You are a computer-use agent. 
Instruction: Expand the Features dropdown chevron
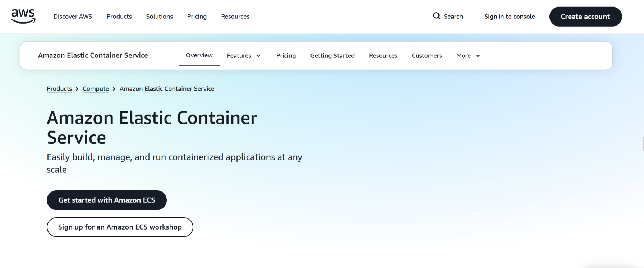[x=258, y=56]
